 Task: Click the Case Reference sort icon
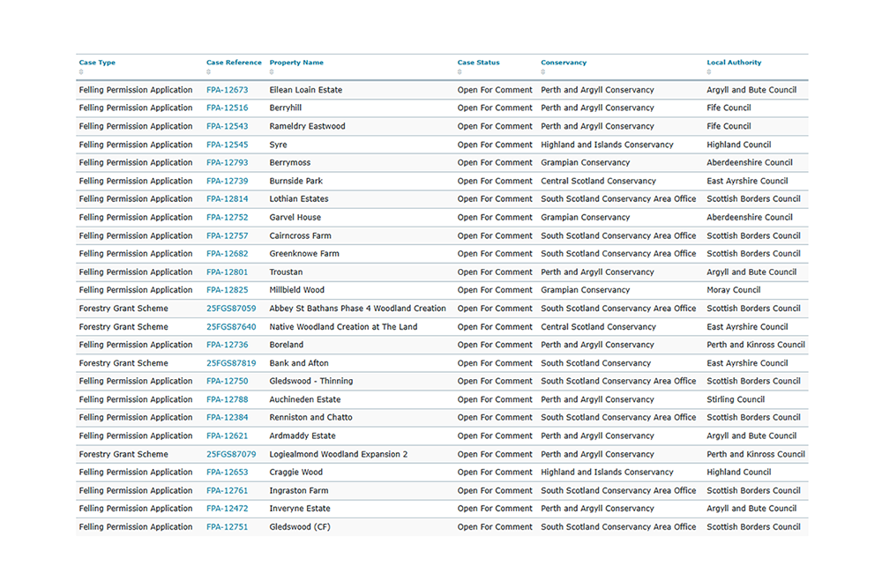[208, 70]
